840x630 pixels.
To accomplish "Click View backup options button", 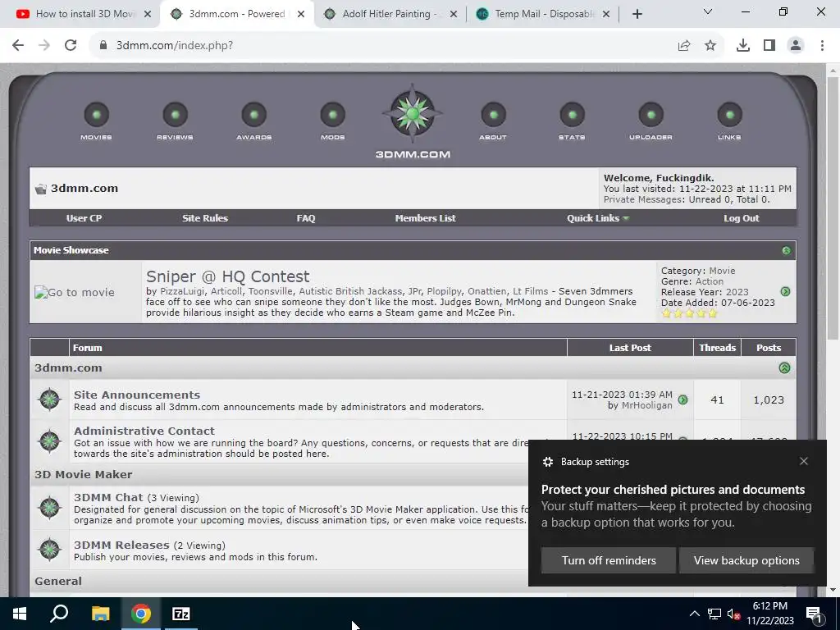I will (x=746, y=560).
